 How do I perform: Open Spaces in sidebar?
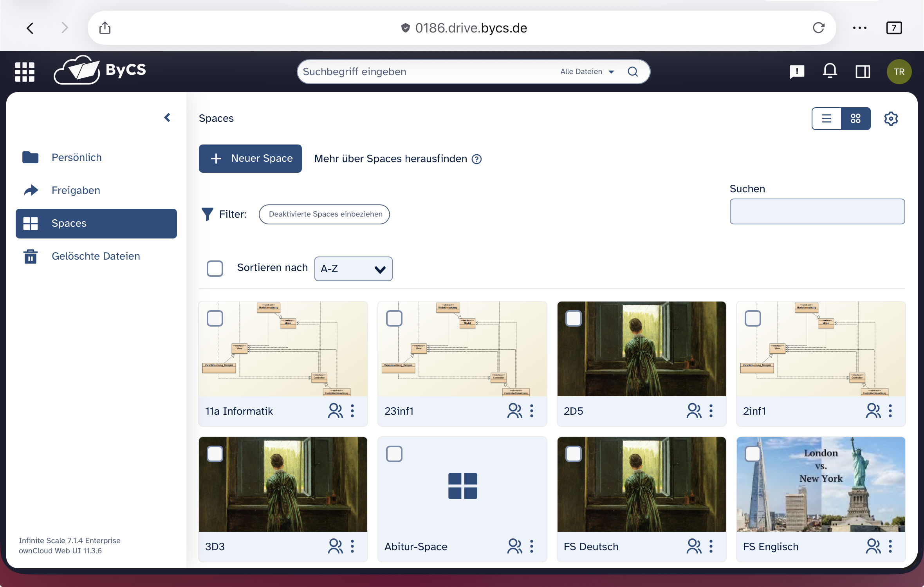[x=96, y=223]
